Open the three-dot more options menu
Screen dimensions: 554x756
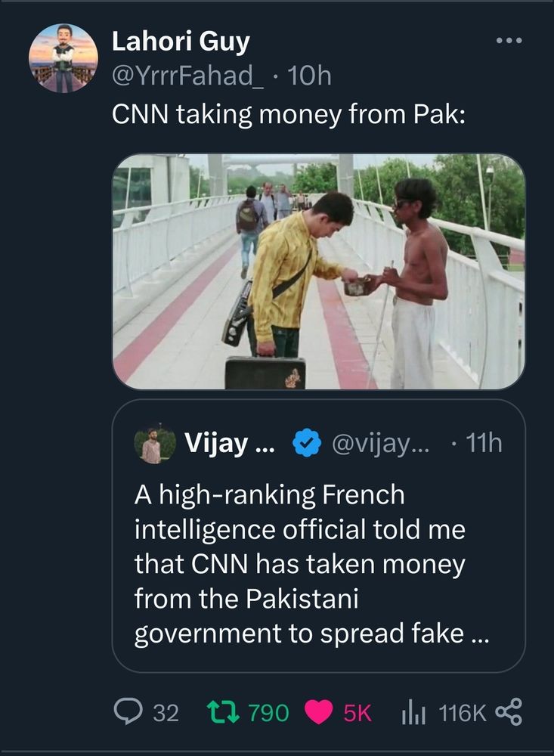pos(509,41)
